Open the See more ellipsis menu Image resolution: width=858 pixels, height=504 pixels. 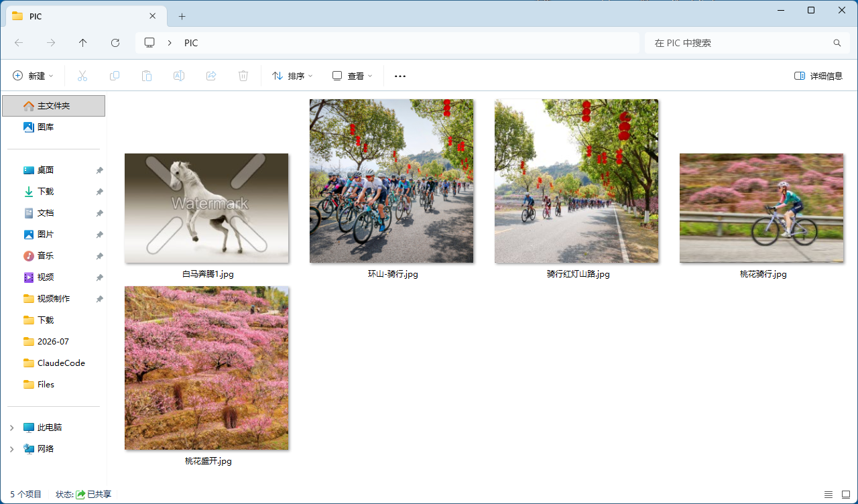click(x=400, y=76)
